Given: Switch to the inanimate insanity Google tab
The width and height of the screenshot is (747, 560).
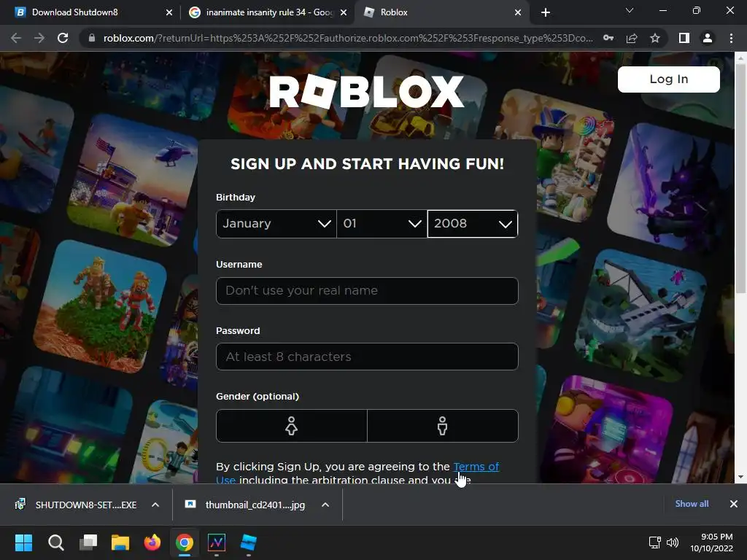Looking at the screenshot, I should (x=267, y=12).
